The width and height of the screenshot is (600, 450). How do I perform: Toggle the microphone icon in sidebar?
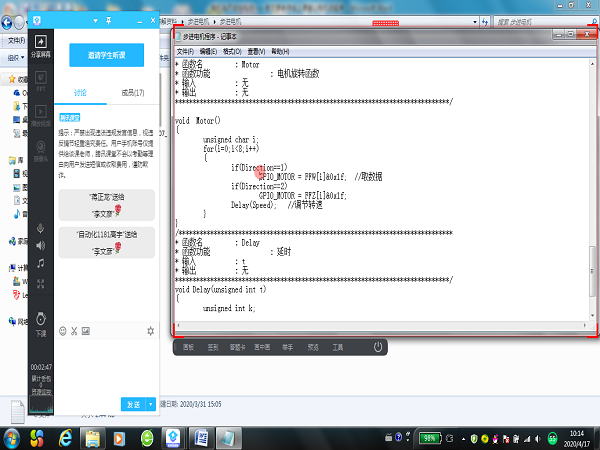coord(41,226)
